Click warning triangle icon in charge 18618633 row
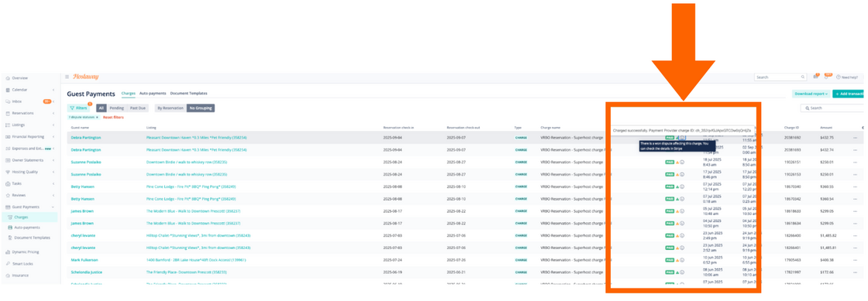This screenshot has height=301, width=868. coord(677,211)
